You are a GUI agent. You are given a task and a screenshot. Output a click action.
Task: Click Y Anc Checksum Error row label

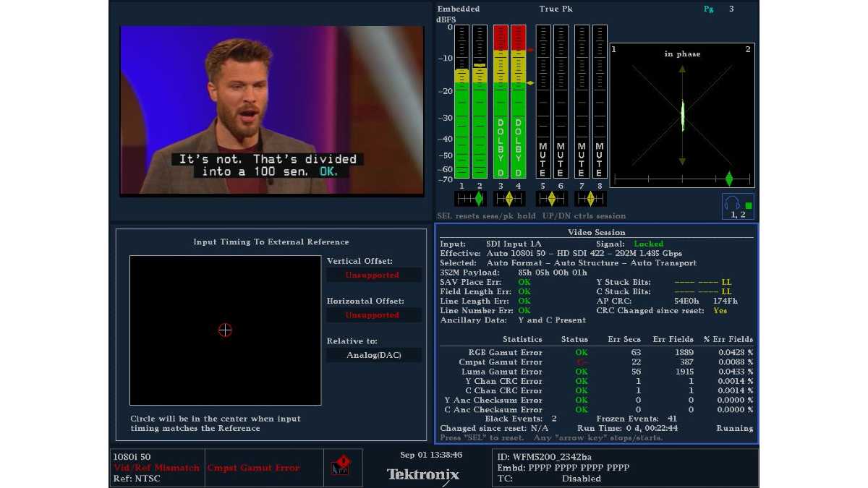pos(493,400)
